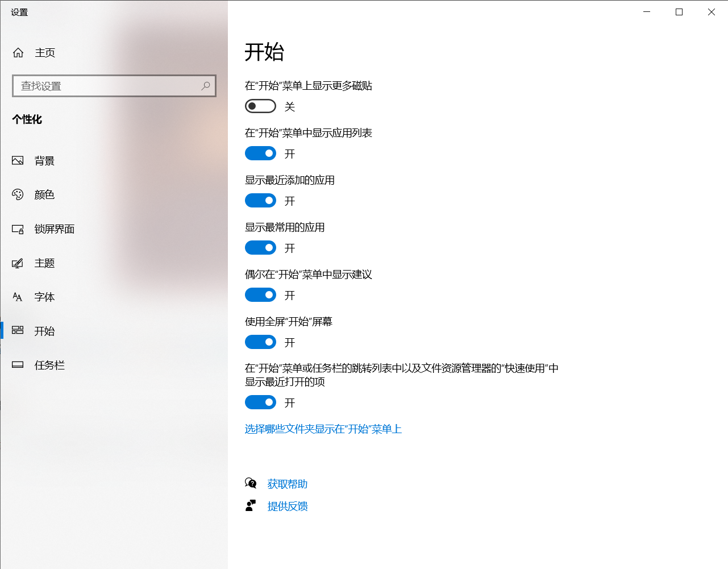Turn off 显示最常用的应用 switch
The width and height of the screenshot is (728, 569).
click(260, 248)
